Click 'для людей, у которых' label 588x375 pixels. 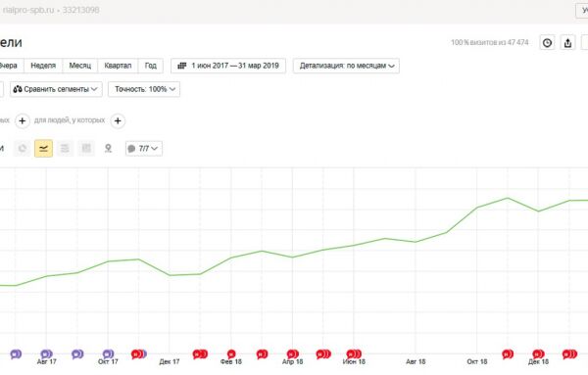pyautogui.click(x=70, y=120)
